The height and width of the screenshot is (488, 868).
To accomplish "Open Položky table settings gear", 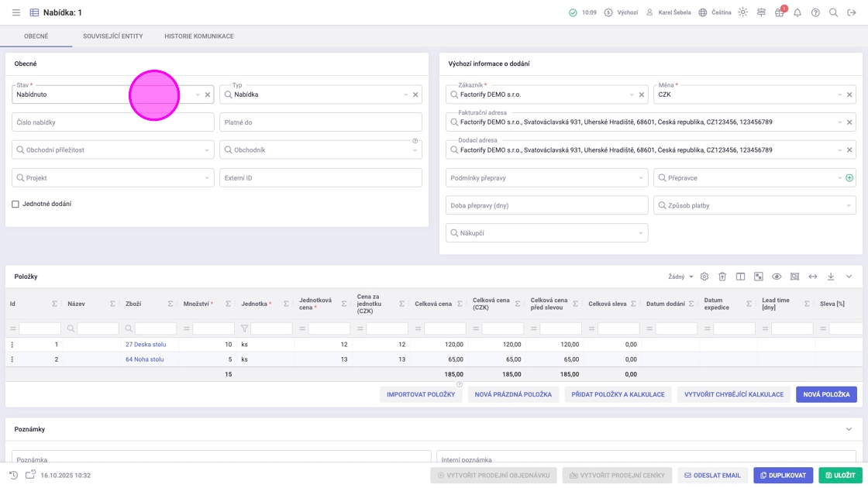I will [x=704, y=277].
